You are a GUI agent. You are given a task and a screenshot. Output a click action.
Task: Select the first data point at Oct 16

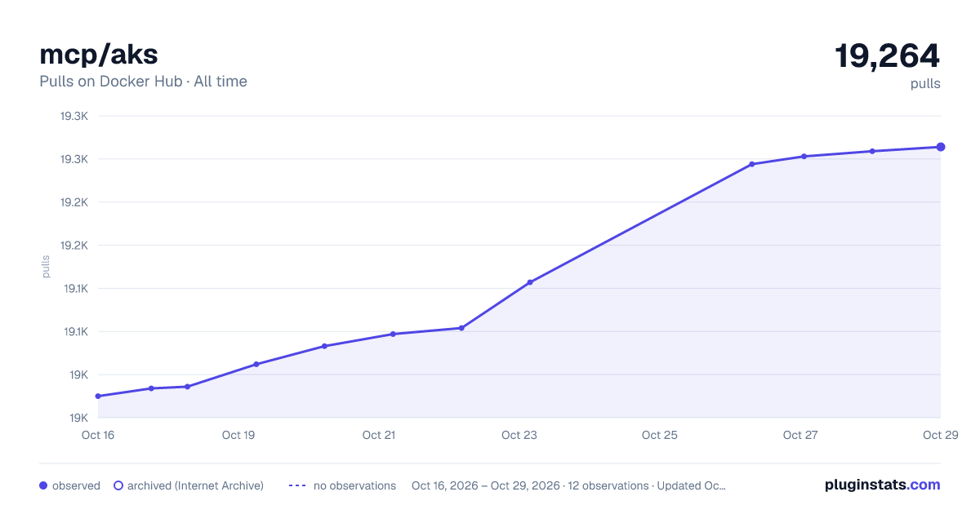(x=98, y=397)
